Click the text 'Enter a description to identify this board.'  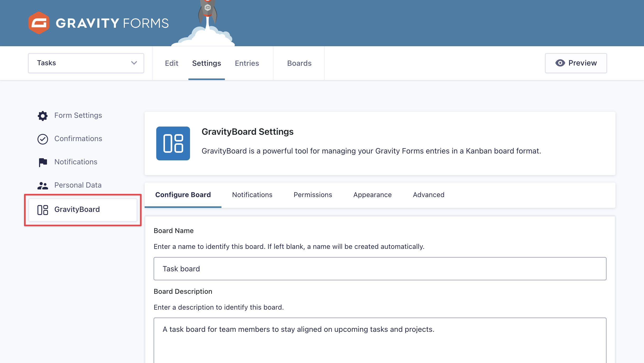click(219, 307)
